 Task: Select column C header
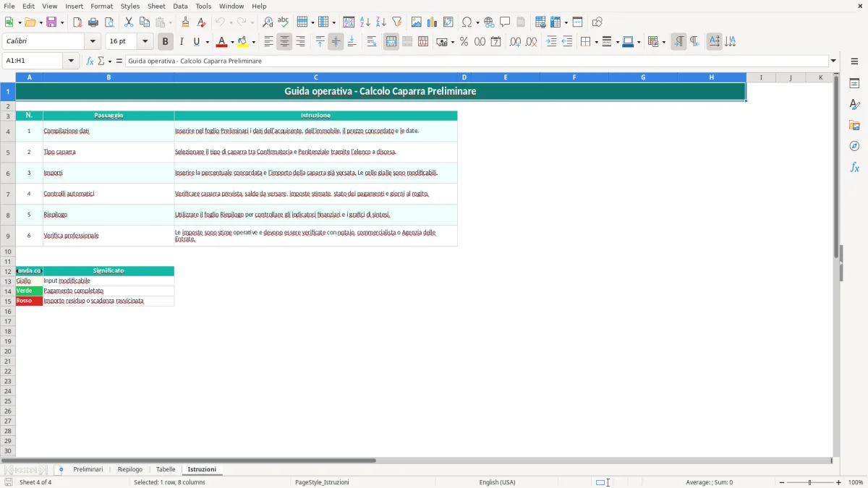click(x=316, y=77)
